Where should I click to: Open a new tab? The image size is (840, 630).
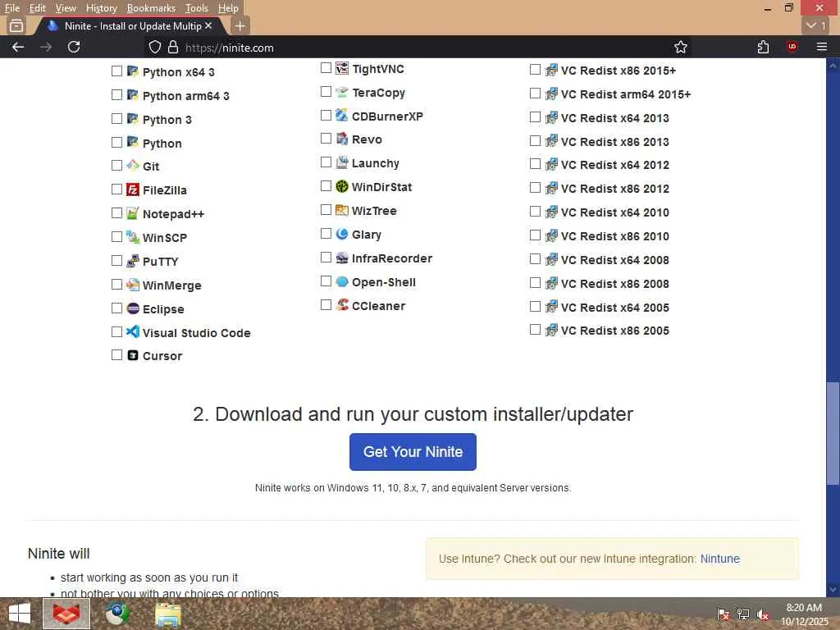(240, 25)
